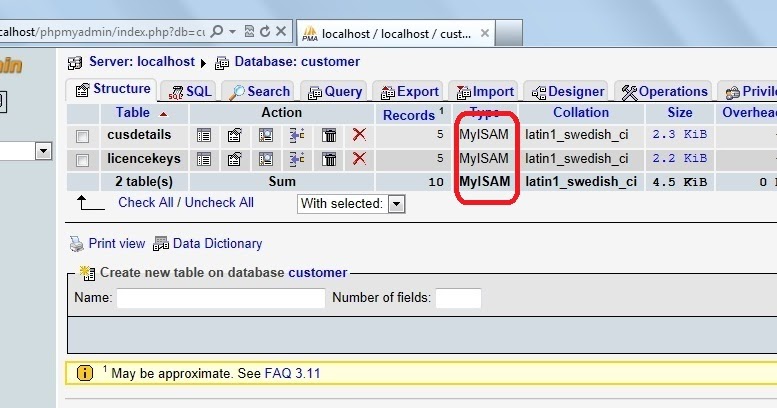Click the browser refresh icon in address bar
Screen dimensions: 777x408
(265, 32)
